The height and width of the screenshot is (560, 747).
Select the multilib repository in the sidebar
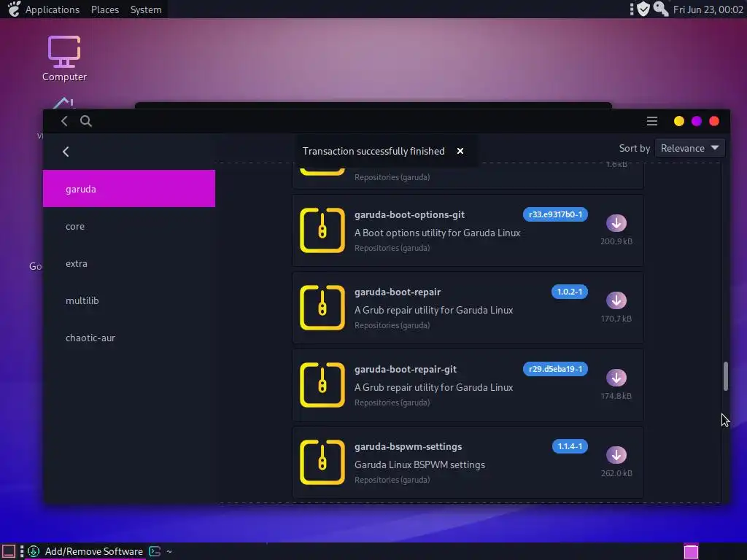(129, 300)
